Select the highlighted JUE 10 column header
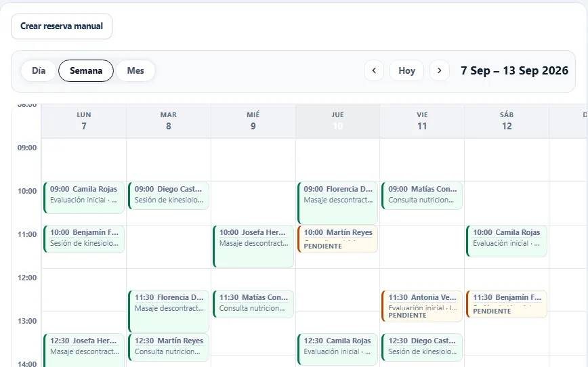The width and height of the screenshot is (588, 367). coord(338,121)
